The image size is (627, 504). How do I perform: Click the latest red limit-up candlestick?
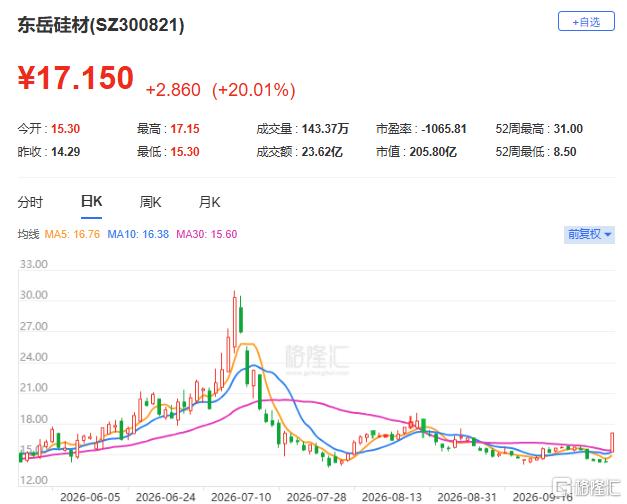pos(612,442)
